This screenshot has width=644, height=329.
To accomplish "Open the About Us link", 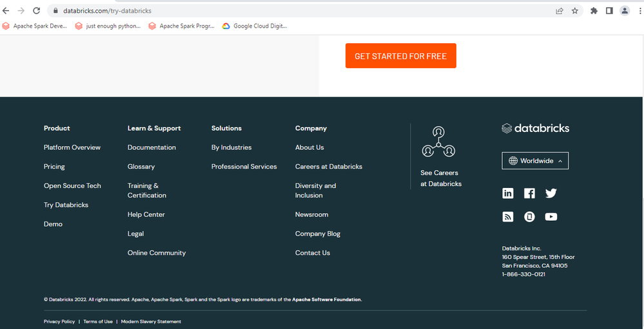I will tap(309, 147).
